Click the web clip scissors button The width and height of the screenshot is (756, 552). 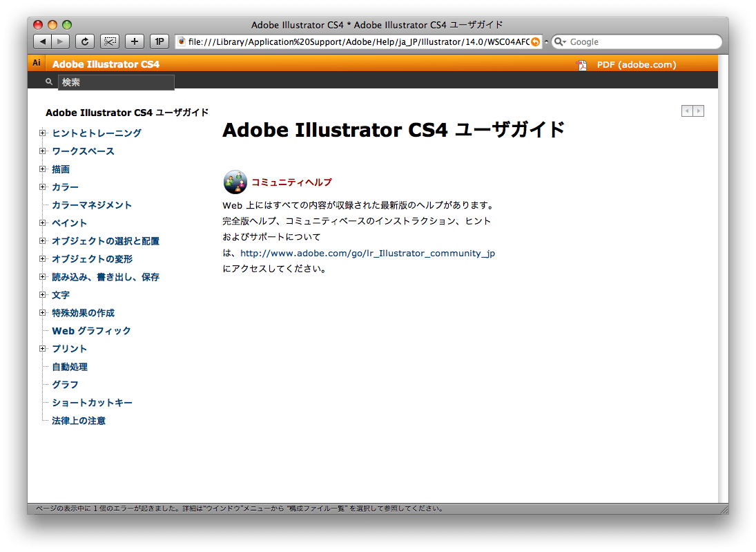click(x=110, y=41)
